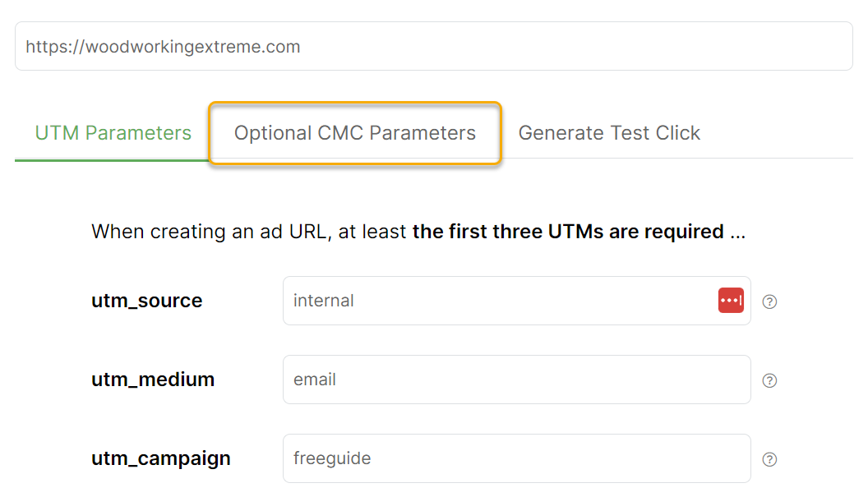Click the utm_campaign field label
The width and height of the screenshot is (868, 497).
[x=161, y=458]
